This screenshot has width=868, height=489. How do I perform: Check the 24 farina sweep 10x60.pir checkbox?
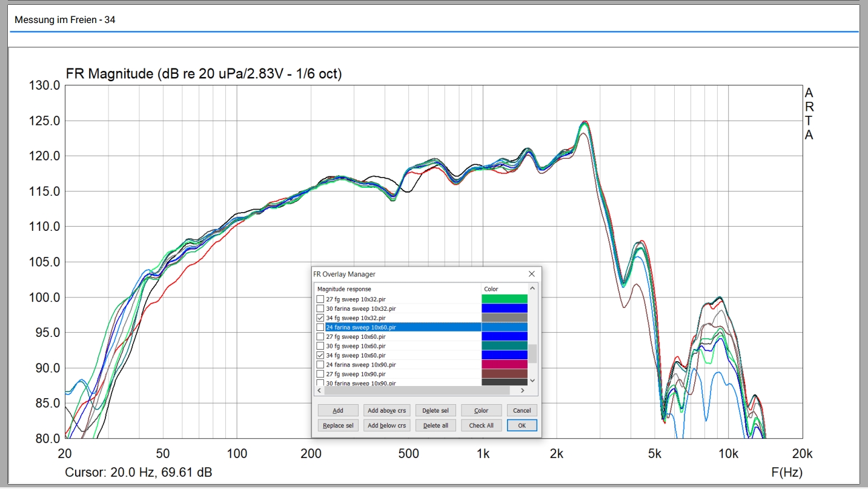tap(320, 327)
